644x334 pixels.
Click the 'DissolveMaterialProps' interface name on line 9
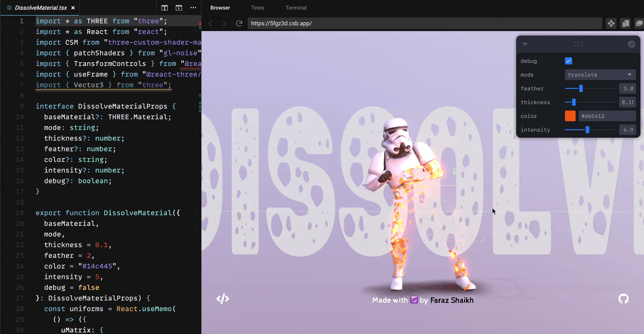click(122, 106)
